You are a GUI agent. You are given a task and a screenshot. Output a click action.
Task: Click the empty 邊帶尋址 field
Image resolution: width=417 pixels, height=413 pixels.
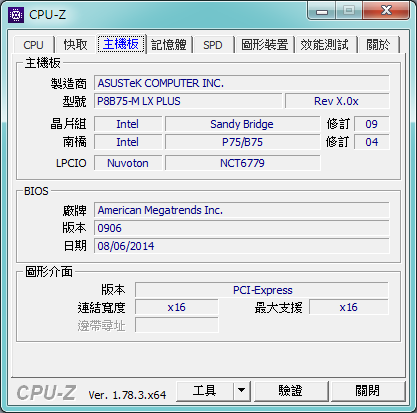[x=177, y=325]
